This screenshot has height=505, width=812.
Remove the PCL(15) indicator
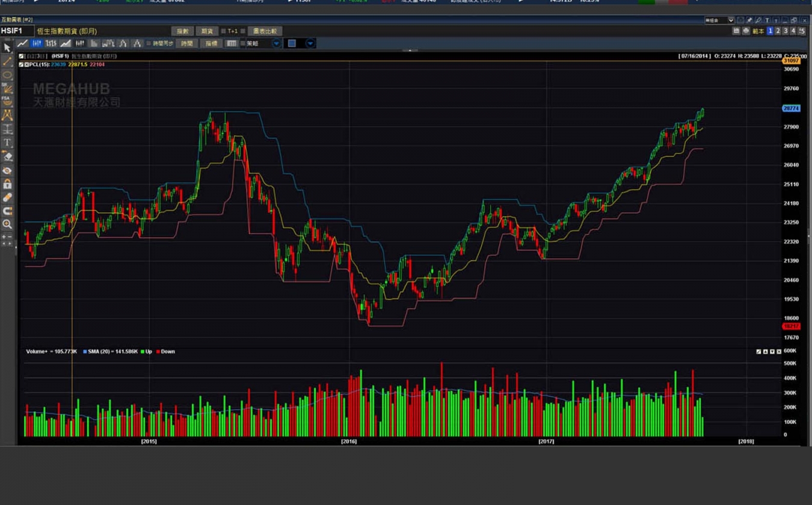pyautogui.click(x=27, y=64)
